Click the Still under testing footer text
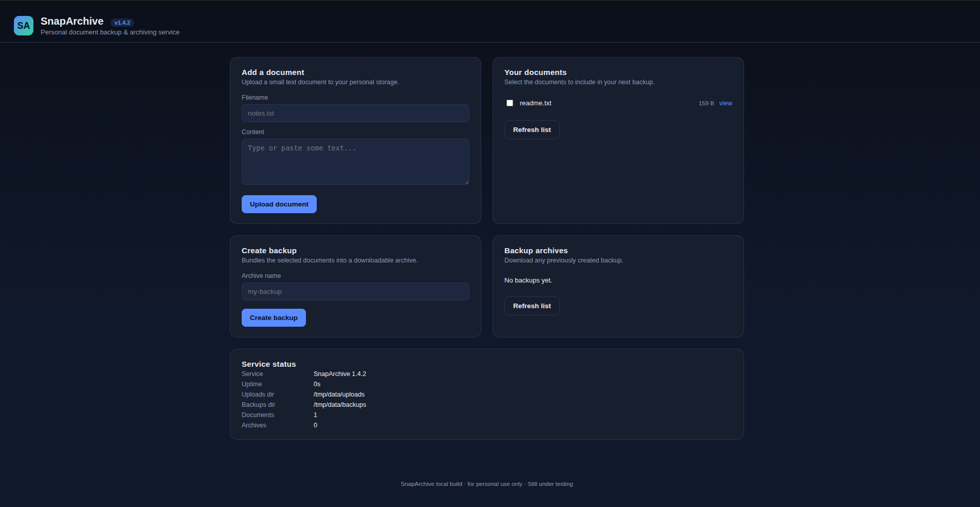 [x=550, y=484]
